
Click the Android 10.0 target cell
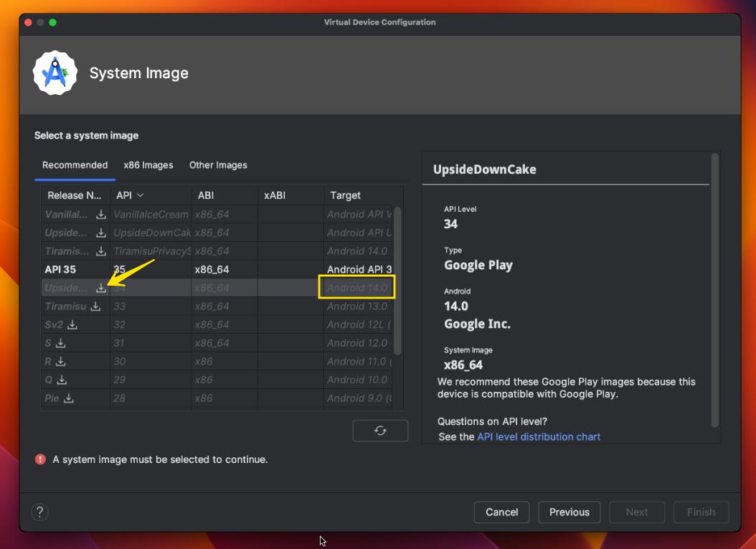pyautogui.click(x=357, y=380)
